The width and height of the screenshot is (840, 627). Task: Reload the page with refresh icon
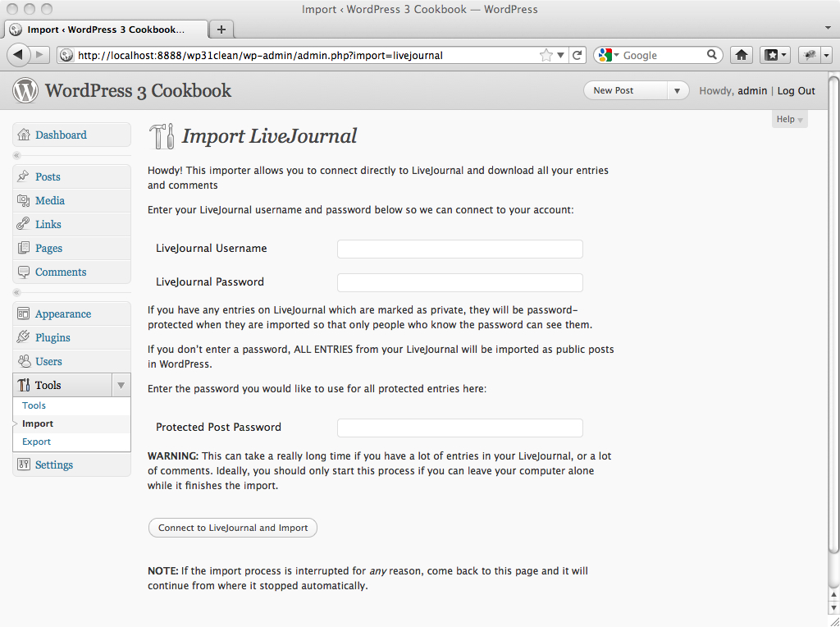tap(577, 55)
